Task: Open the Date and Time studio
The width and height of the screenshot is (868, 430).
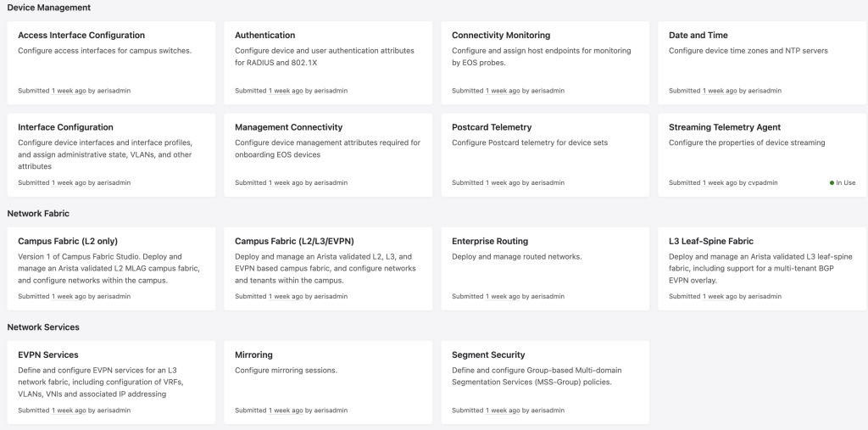Action: click(762, 63)
